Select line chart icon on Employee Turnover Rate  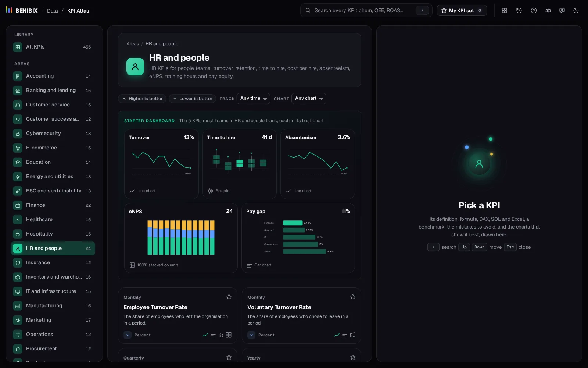coord(205,335)
